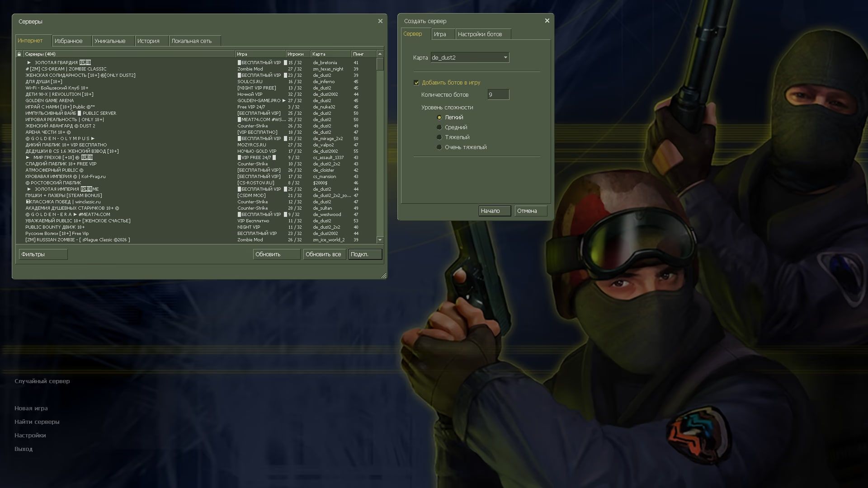Click Отмена in create server dialog
The image size is (868, 488).
point(531,211)
